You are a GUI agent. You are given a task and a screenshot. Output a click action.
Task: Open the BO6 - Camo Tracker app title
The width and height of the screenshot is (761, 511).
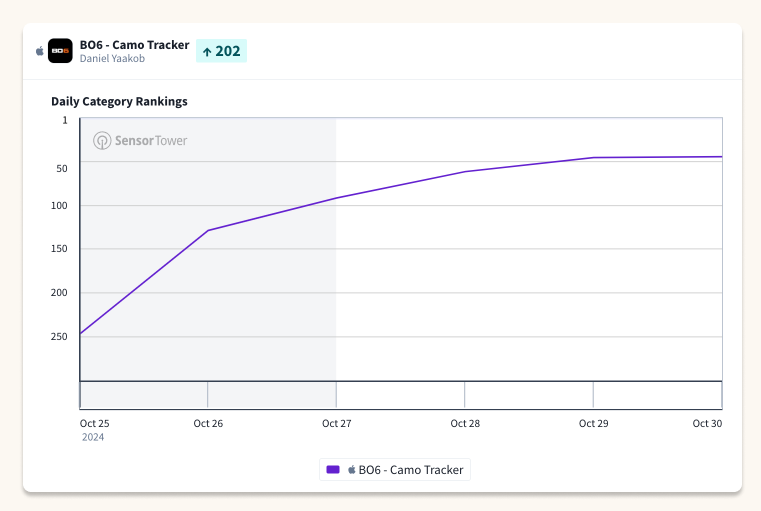134,45
